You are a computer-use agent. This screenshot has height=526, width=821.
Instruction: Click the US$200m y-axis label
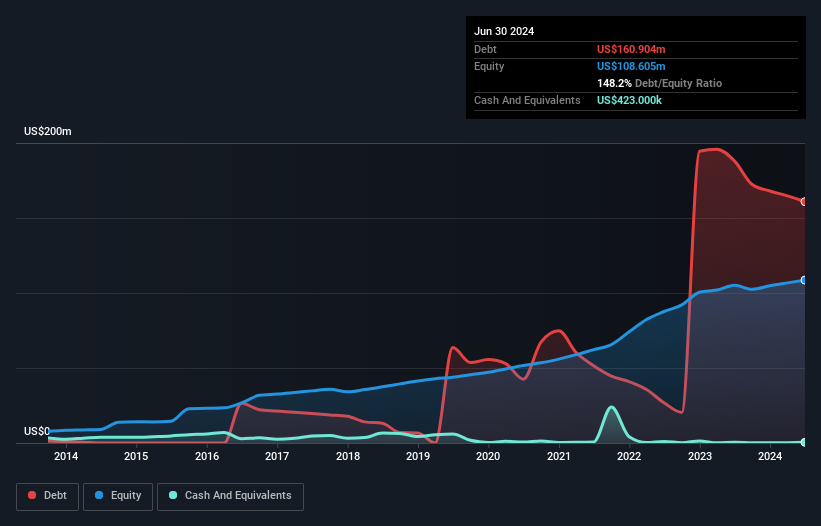[48, 131]
